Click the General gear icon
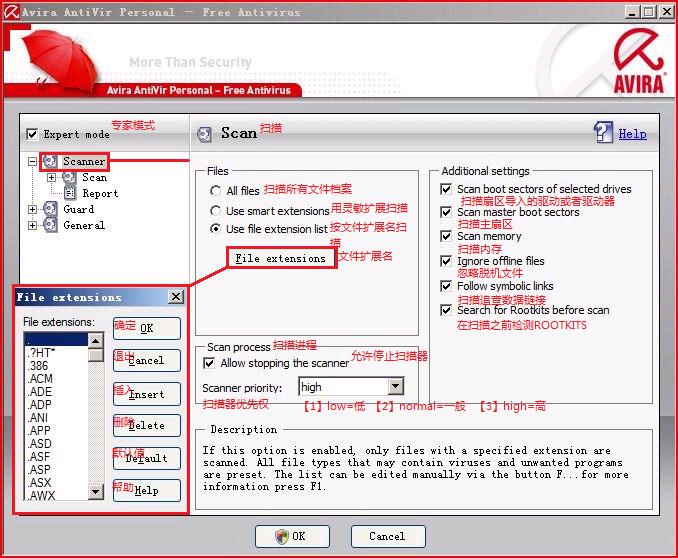This screenshot has width=678, height=558. (x=50, y=225)
